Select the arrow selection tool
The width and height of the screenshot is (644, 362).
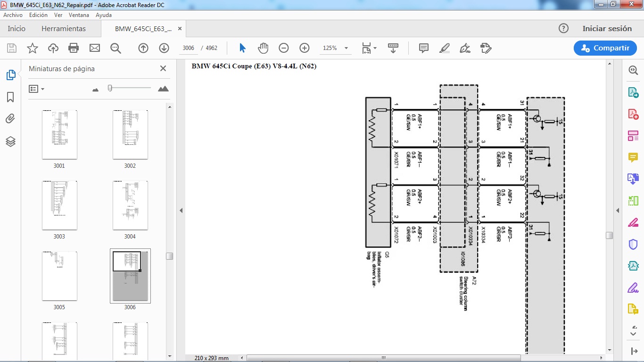point(242,48)
